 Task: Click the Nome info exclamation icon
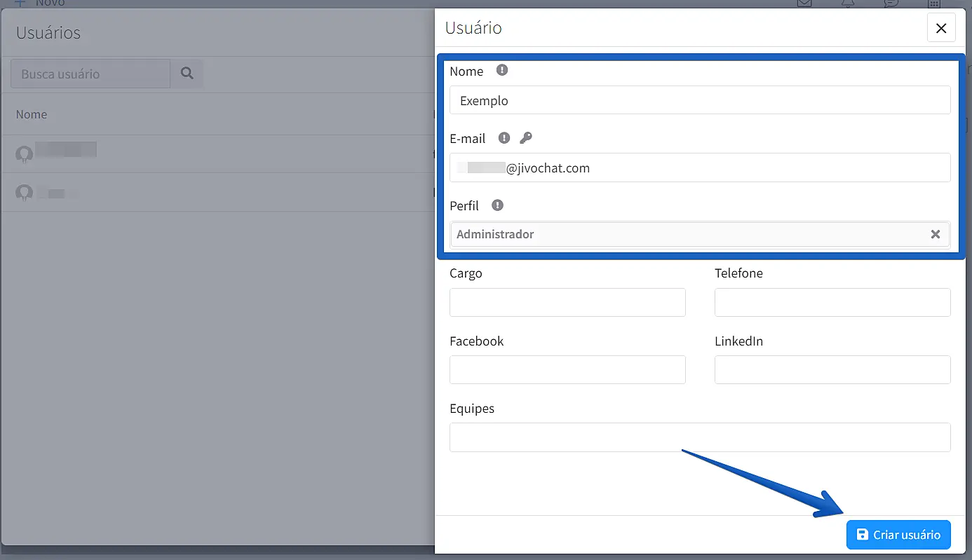tap(501, 70)
